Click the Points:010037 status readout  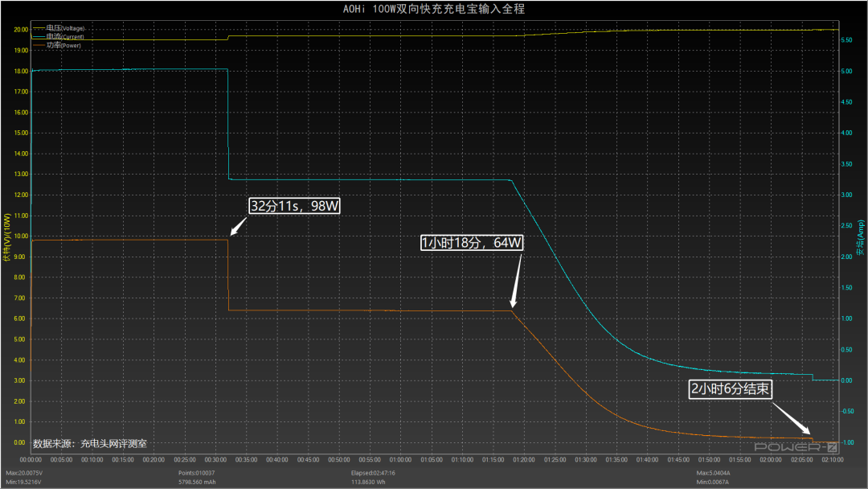pyautogui.click(x=197, y=474)
